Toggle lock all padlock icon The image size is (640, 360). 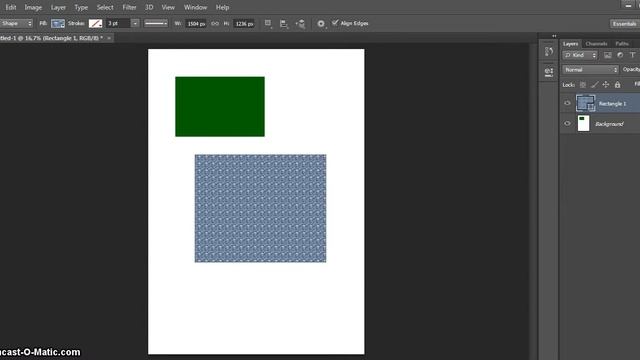[618, 84]
